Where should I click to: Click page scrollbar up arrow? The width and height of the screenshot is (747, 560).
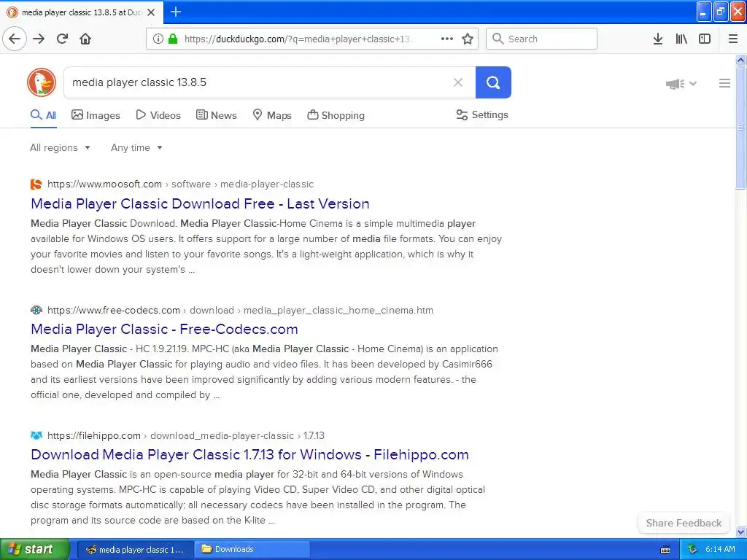tap(741, 60)
